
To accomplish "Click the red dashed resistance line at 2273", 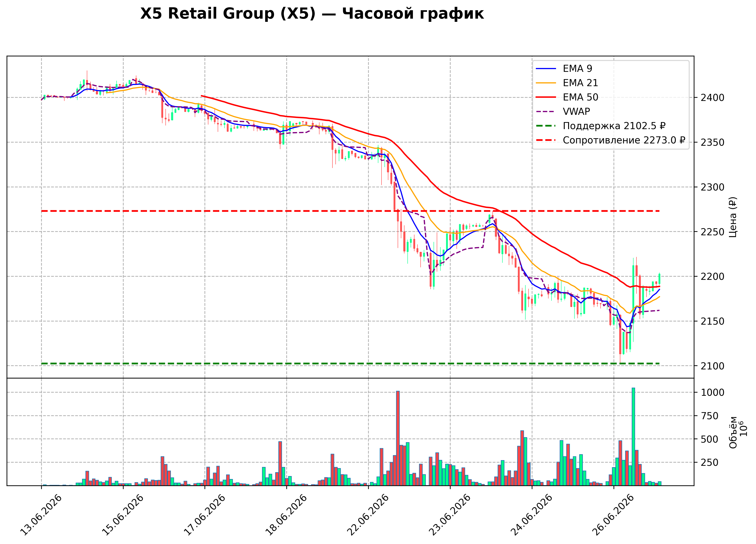I will [350, 211].
